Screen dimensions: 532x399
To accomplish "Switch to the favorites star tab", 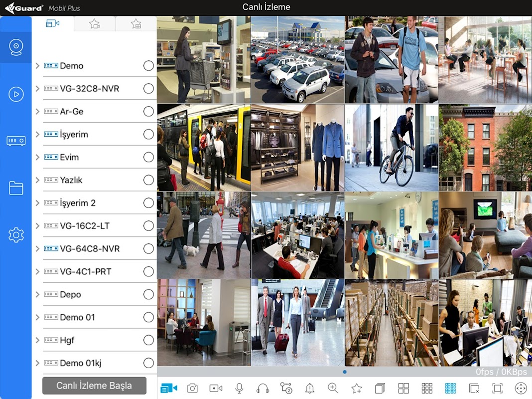I will coord(95,24).
